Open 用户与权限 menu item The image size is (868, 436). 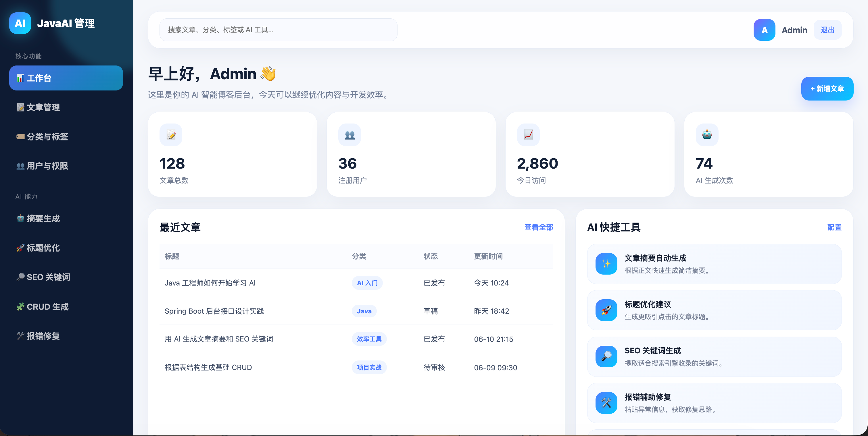pyautogui.click(x=66, y=166)
